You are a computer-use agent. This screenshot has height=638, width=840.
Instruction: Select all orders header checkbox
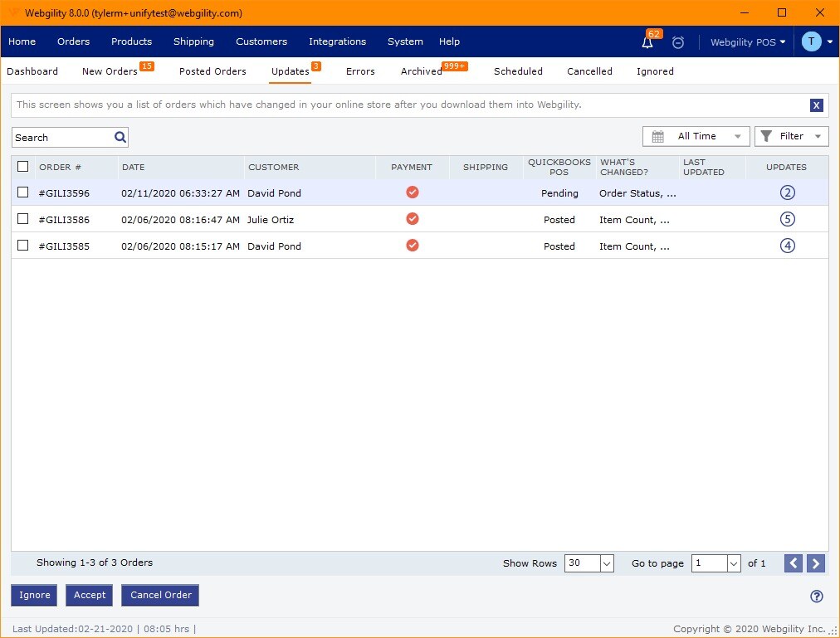22,167
